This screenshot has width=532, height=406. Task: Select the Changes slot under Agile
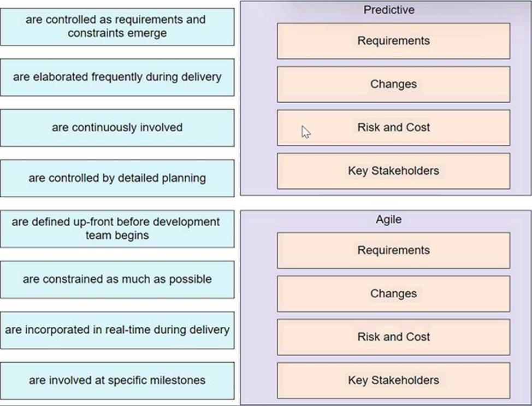pyautogui.click(x=393, y=293)
